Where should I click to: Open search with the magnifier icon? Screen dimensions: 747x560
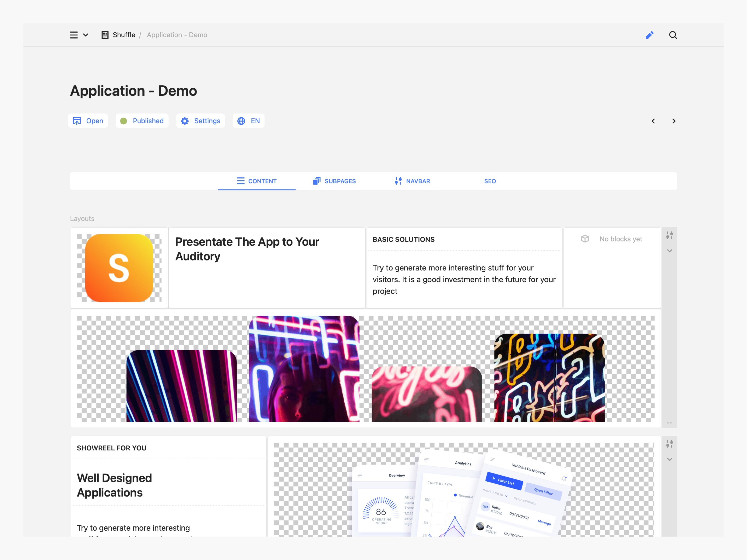point(673,35)
